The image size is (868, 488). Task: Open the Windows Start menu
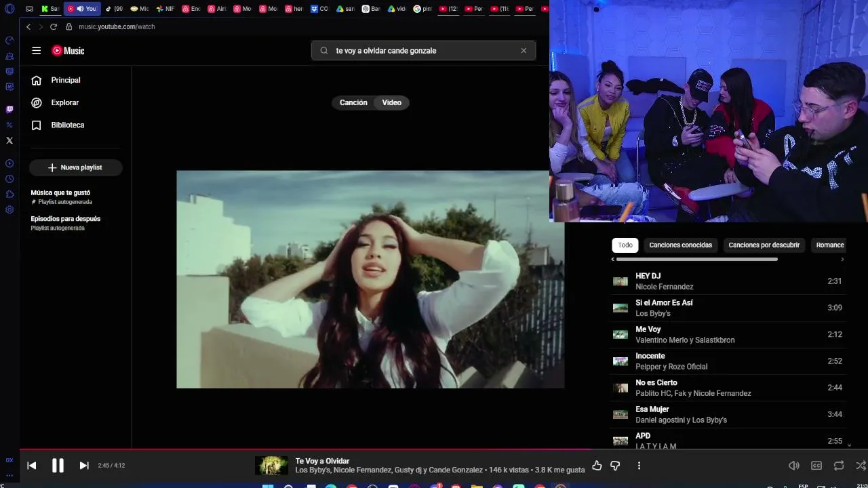coord(268,485)
